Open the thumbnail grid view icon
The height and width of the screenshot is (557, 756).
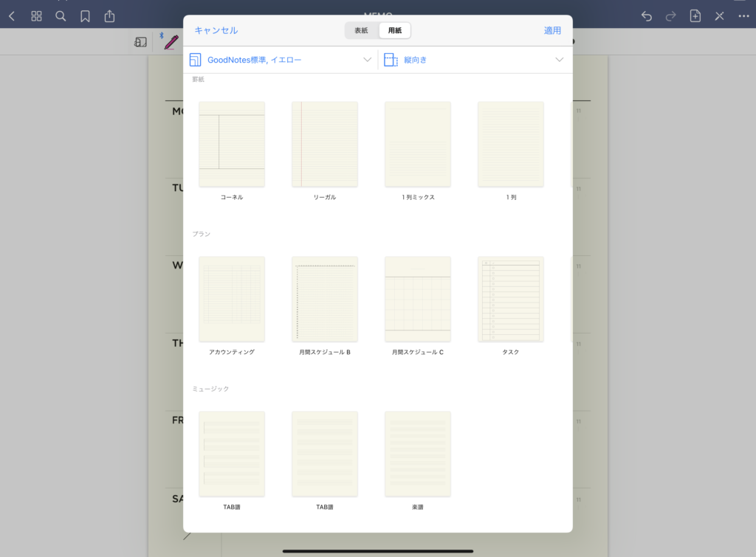pos(36,15)
